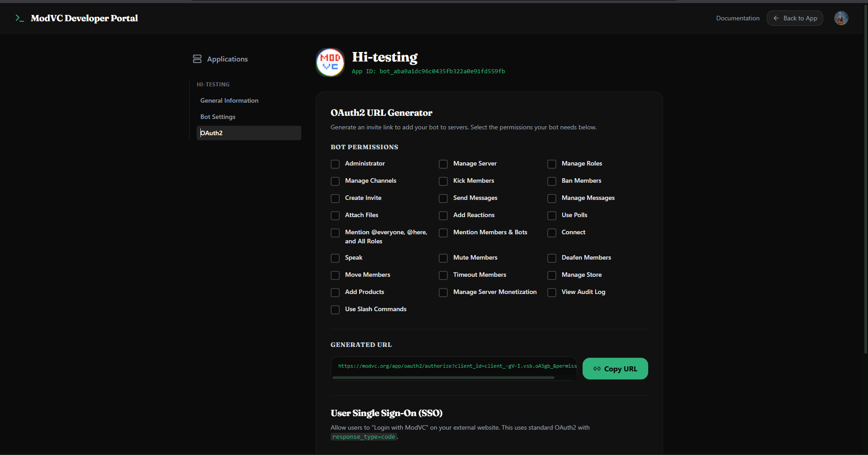Image resolution: width=868 pixels, height=455 pixels.
Task: Click the ModVC terminal prompt logo icon
Action: point(19,18)
